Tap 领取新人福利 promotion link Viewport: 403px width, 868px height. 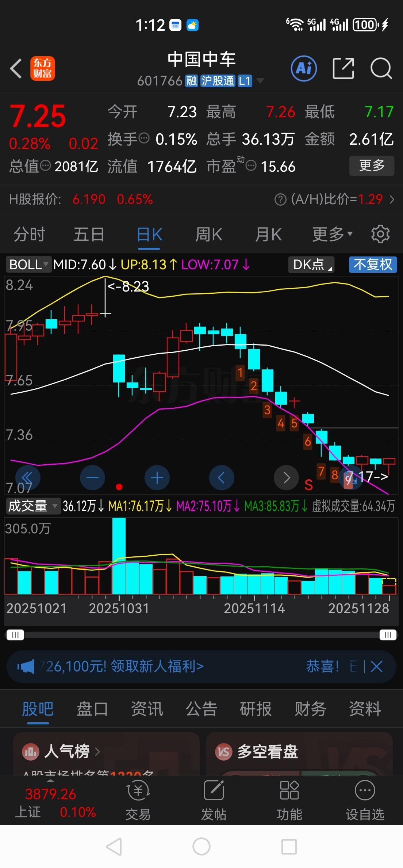coord(157,666)
